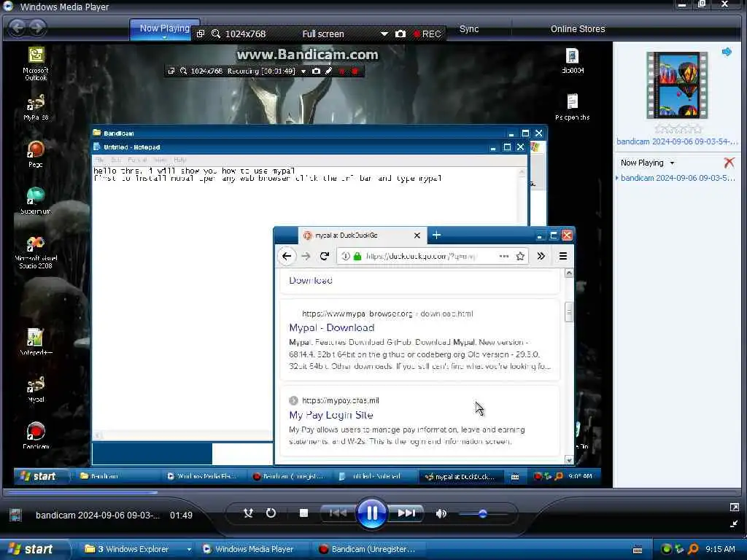The width and height of the screenshot is (747, 560).
Task: Expand the Now Playing playlist dropdown
Action: pyautogui.click(x=672, y=163)
